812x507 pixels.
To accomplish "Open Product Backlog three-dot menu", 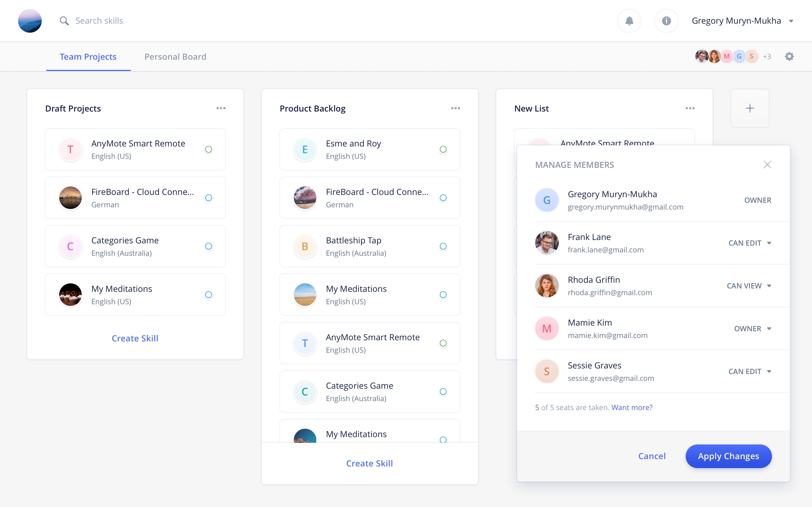I will coord(455,108).
